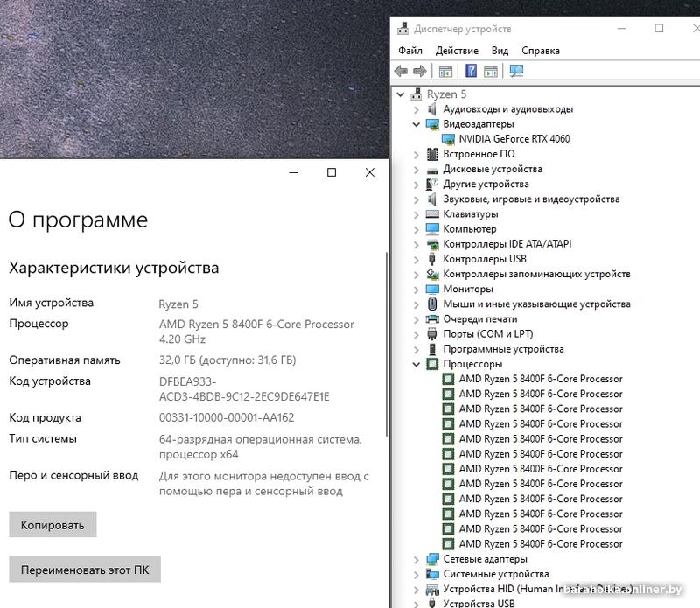Click Переименовать этот ПК button
Screen dimensions: 700x608
(x=85, y=570)
